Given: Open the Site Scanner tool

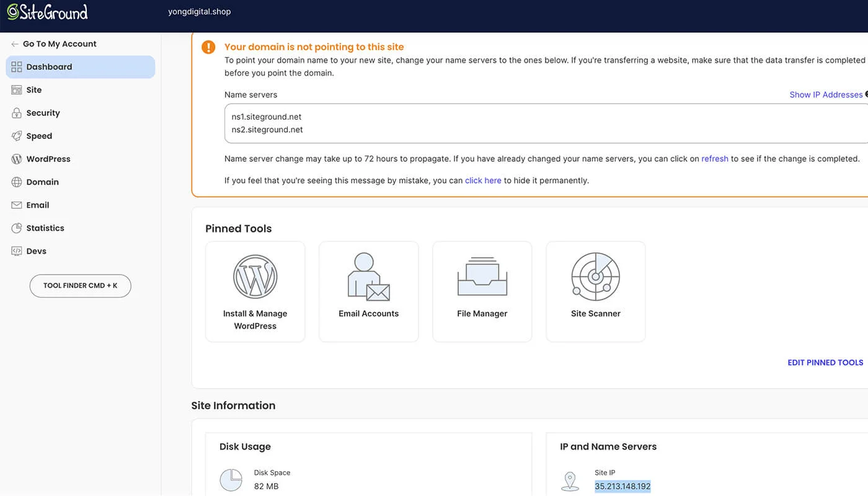Looking at the screenshot, I should pos(595,291).
